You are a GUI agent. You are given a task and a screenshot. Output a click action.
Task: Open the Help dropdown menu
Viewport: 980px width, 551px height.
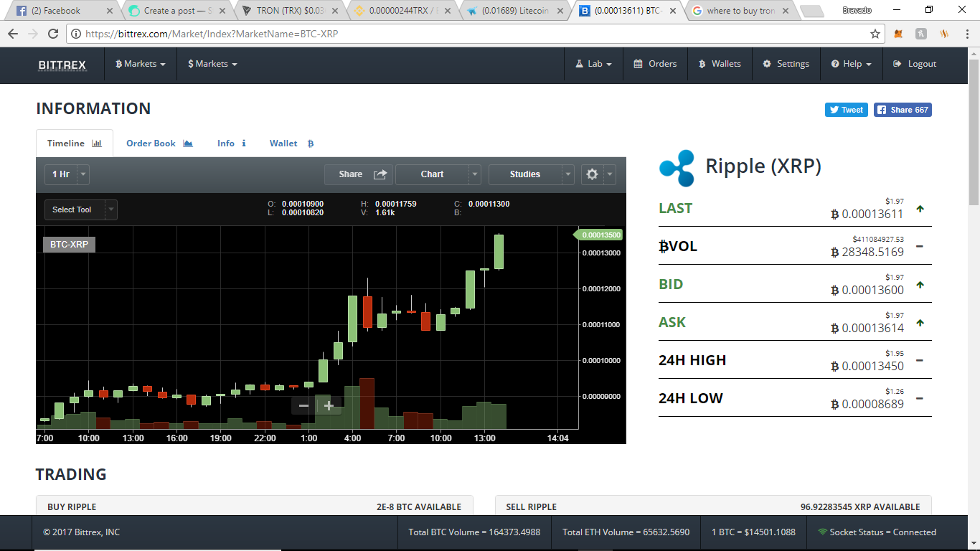coord(852,64)
